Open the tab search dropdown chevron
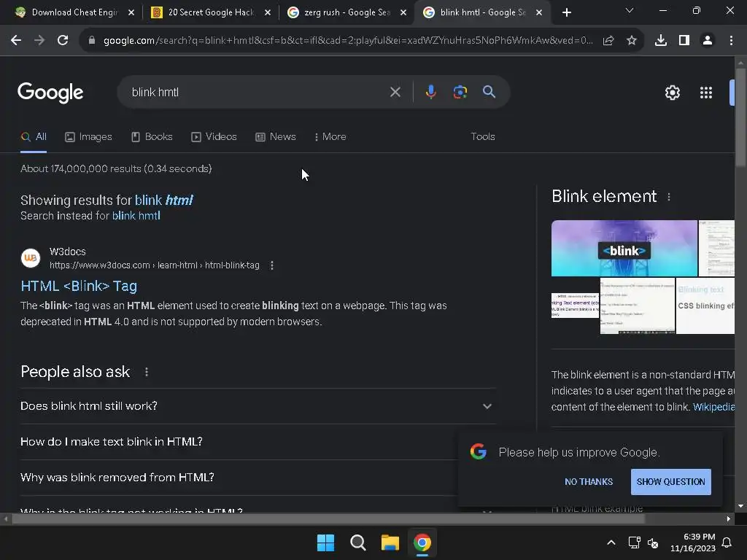Screen dimensions: 747x560 [x=629, y=10]
